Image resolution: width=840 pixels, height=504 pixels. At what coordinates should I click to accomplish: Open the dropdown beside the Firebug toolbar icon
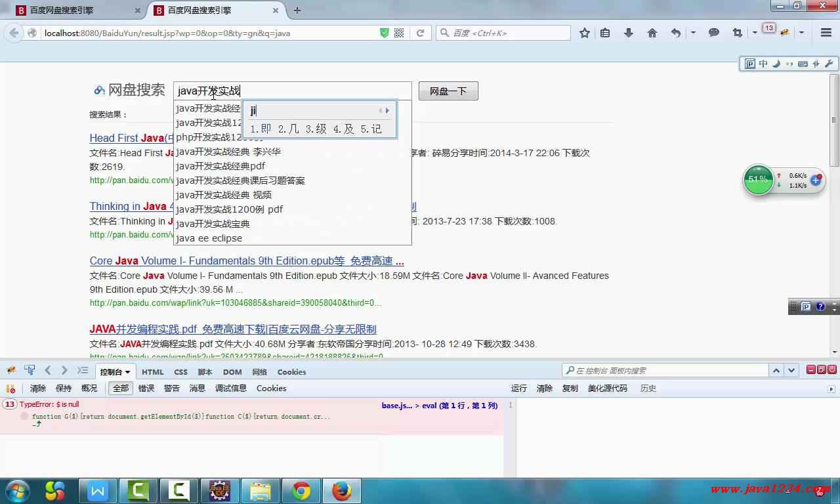tap(801, 33)
